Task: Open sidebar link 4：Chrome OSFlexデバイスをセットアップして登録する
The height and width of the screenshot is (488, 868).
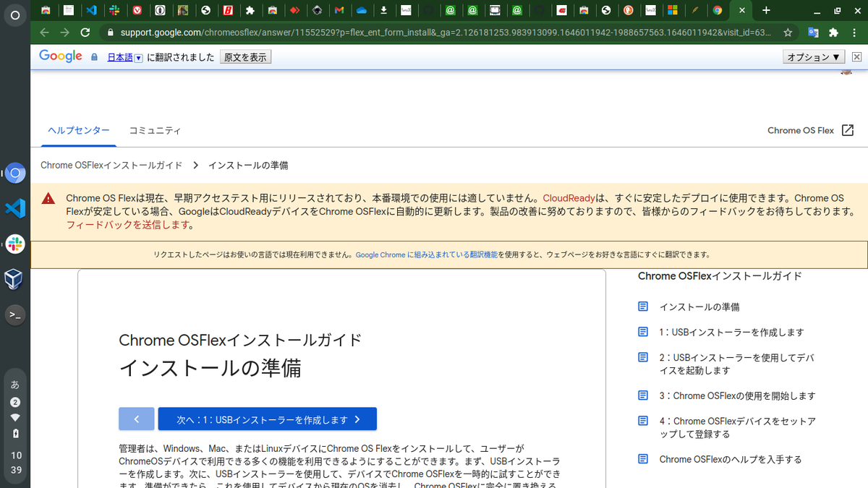Action: point(737,427)
